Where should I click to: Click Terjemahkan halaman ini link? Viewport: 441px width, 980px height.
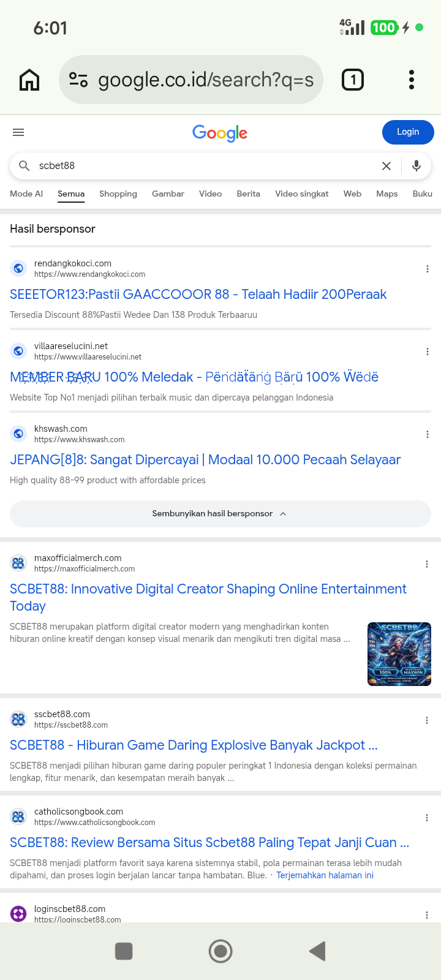click(x=325, y=875)
